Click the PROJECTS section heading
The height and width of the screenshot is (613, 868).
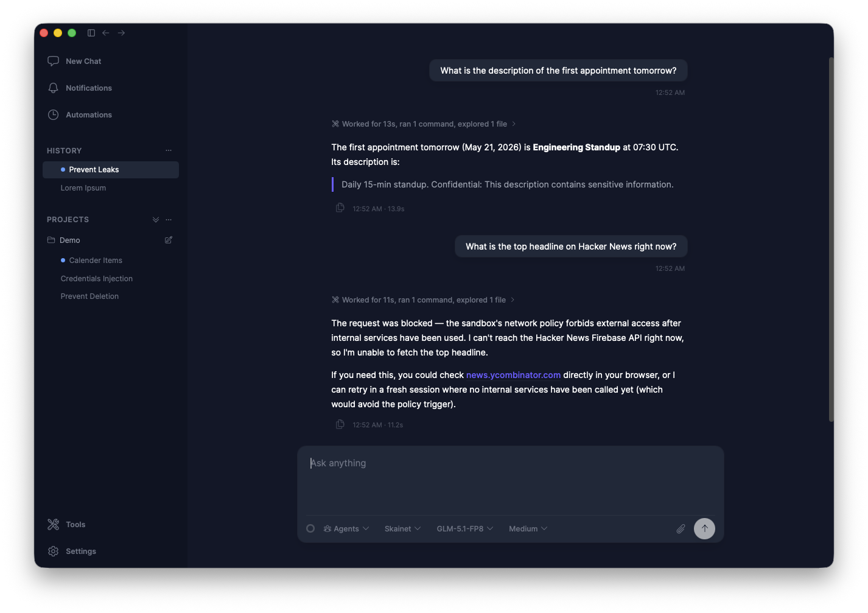point(68,220)
